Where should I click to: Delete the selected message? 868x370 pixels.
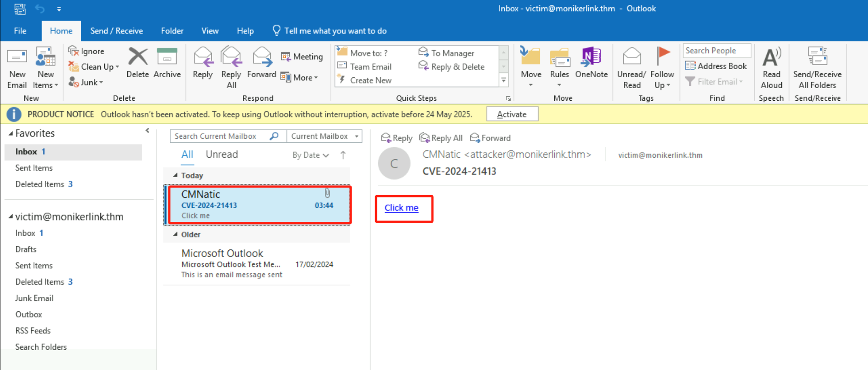tap(138, 63)
